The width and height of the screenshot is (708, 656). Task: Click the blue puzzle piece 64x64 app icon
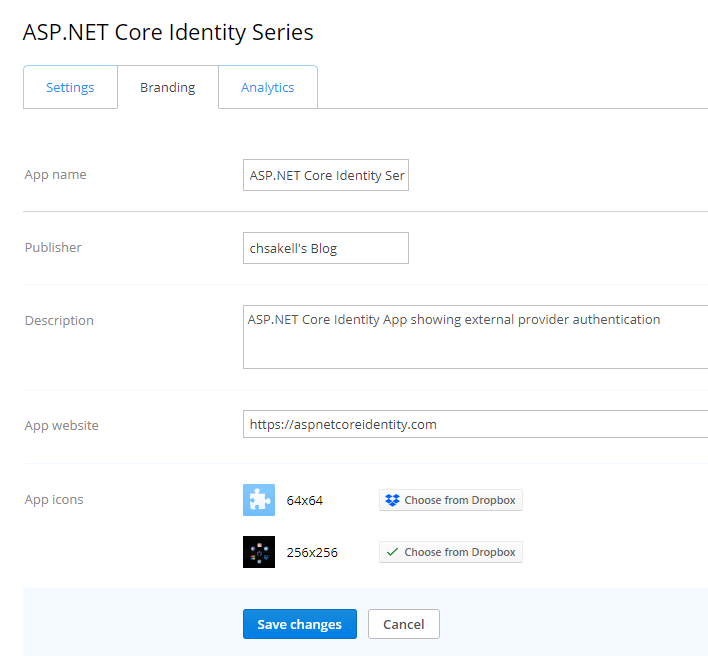[259, 500]
